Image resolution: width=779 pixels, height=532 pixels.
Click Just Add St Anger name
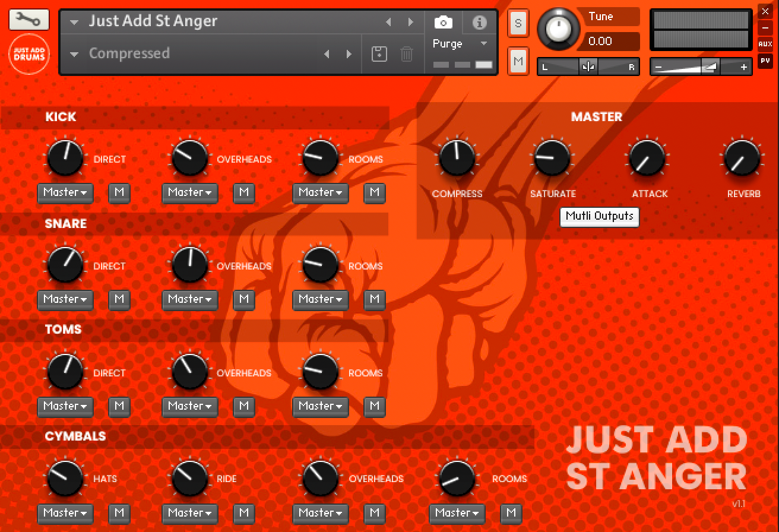coord(153,21)
